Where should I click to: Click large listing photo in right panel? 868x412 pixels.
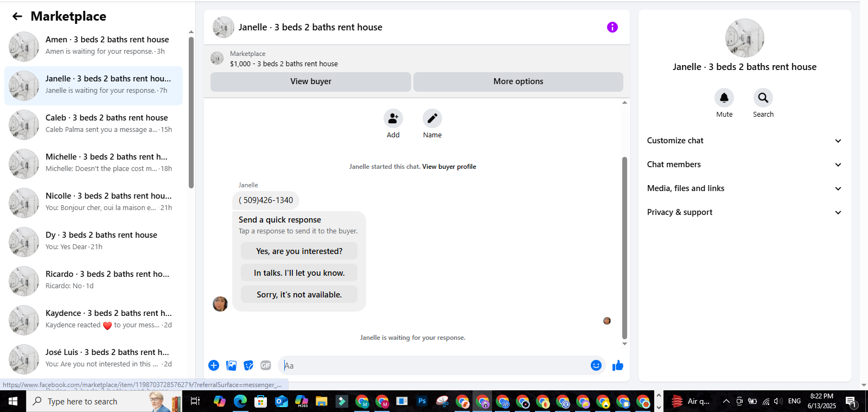point(744,38)
